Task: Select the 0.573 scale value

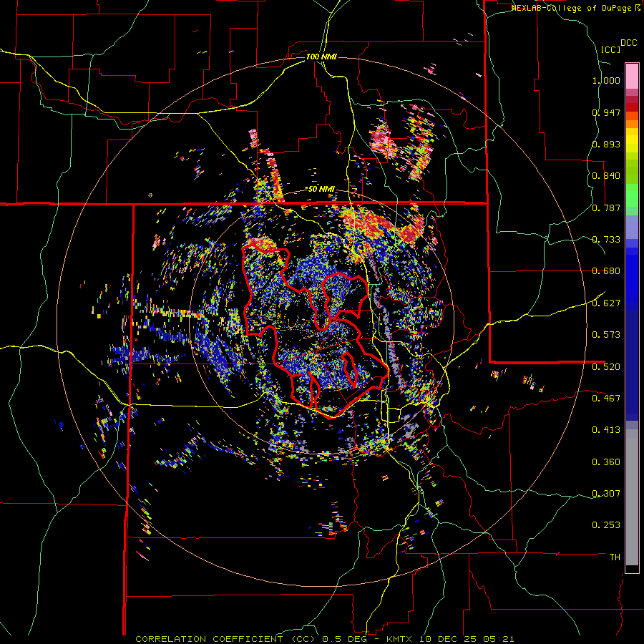Action: coord(606,335)
